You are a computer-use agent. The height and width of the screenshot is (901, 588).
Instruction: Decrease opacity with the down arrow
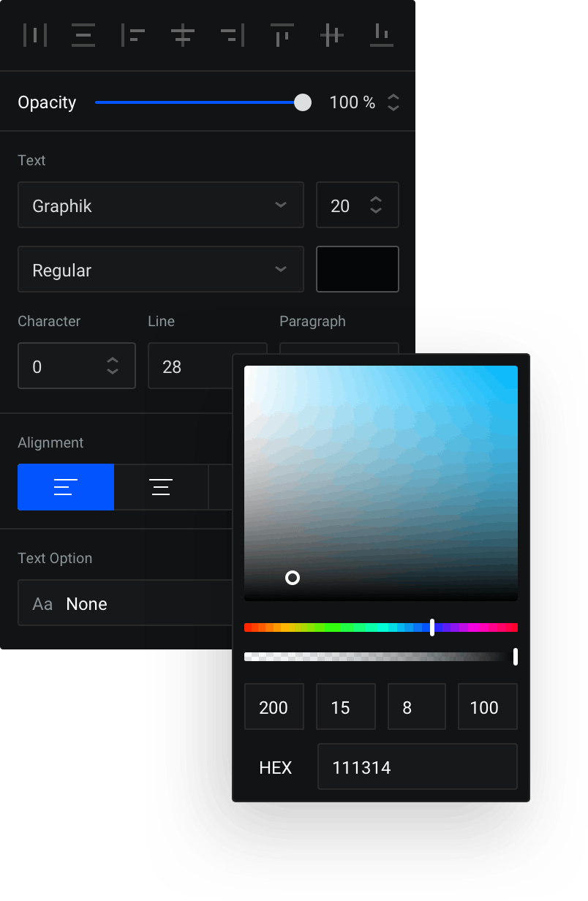click(393, 108)
